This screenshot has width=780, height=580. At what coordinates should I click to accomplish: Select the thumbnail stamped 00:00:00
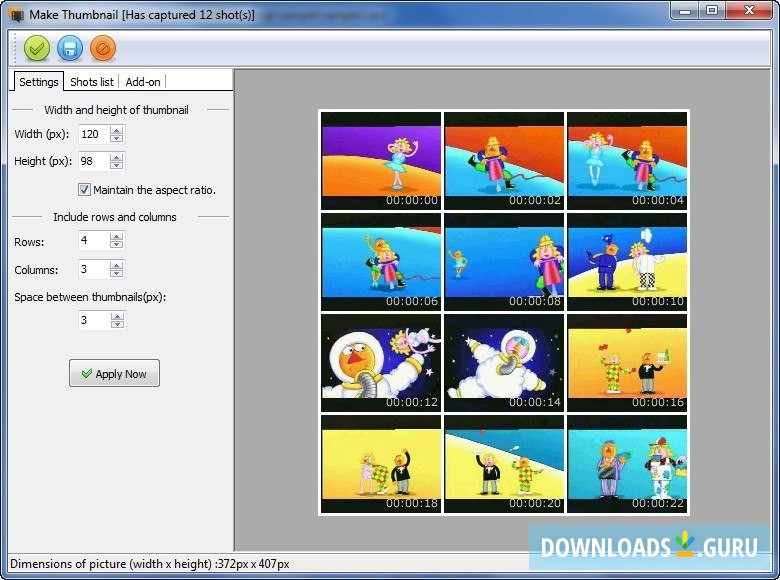[381, 161]
